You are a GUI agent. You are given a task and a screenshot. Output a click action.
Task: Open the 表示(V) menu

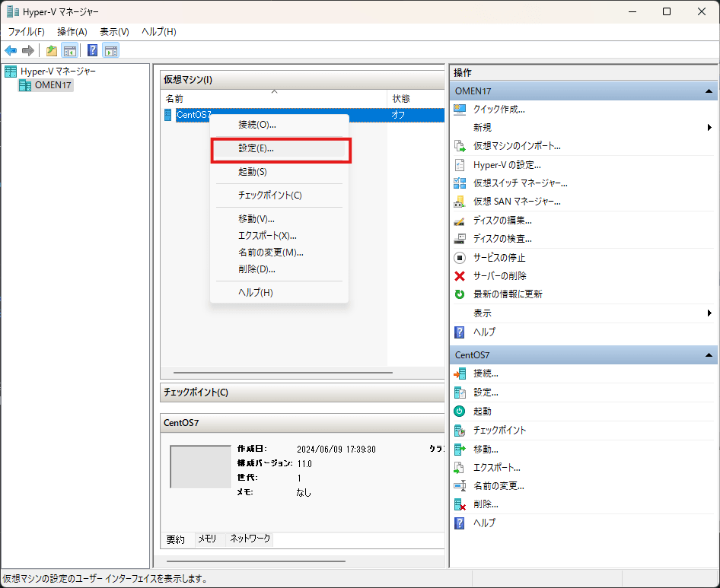(114, 32)
